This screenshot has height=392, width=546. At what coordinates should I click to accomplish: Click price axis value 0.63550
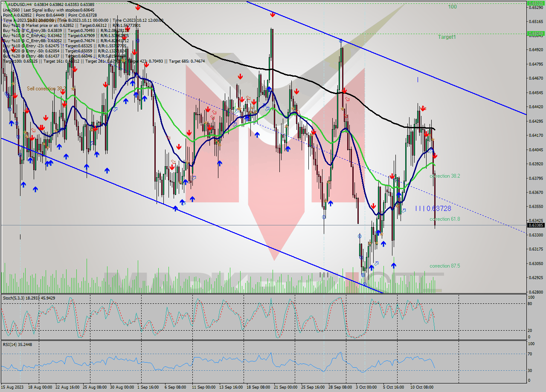click(x=536, y=206)
